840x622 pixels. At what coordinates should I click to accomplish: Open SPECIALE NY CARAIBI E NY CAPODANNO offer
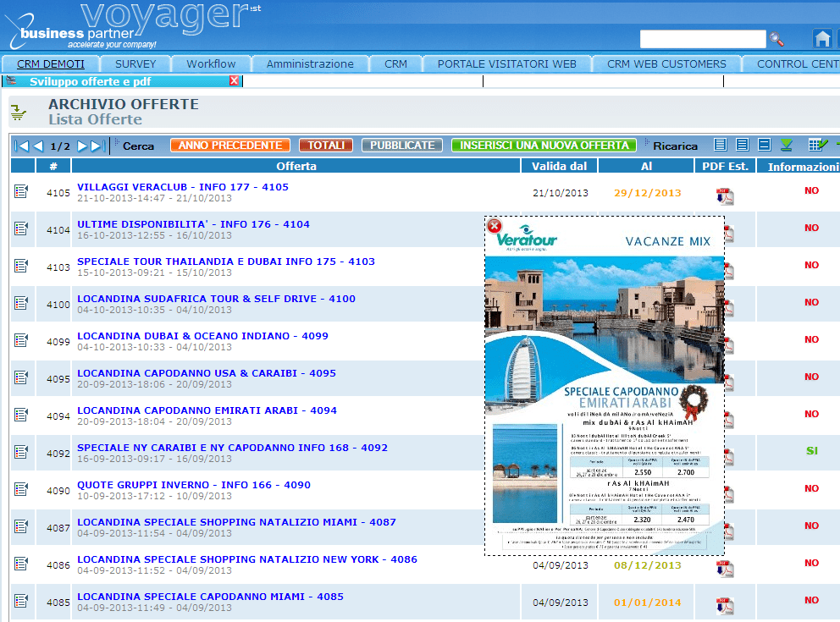click(x=233, y=448)
